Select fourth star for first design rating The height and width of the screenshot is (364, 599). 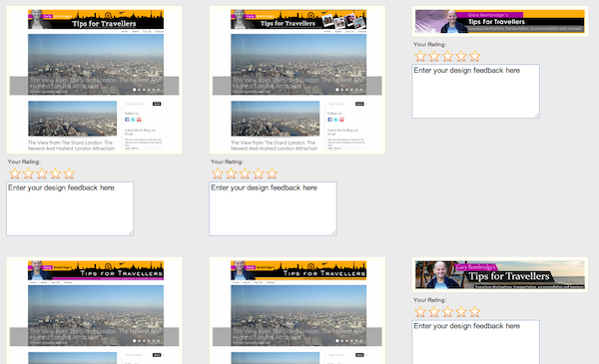(55, 174)
